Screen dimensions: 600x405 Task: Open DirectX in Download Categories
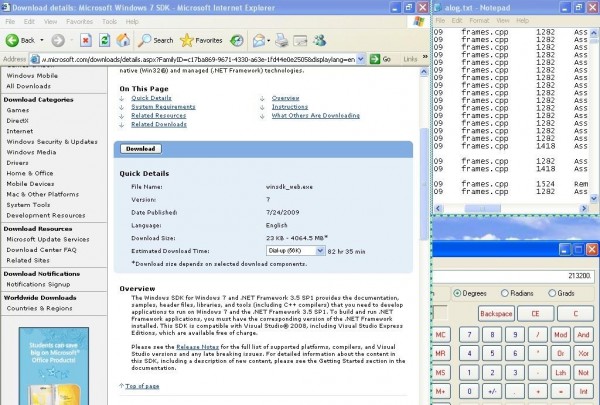(18, 121)
